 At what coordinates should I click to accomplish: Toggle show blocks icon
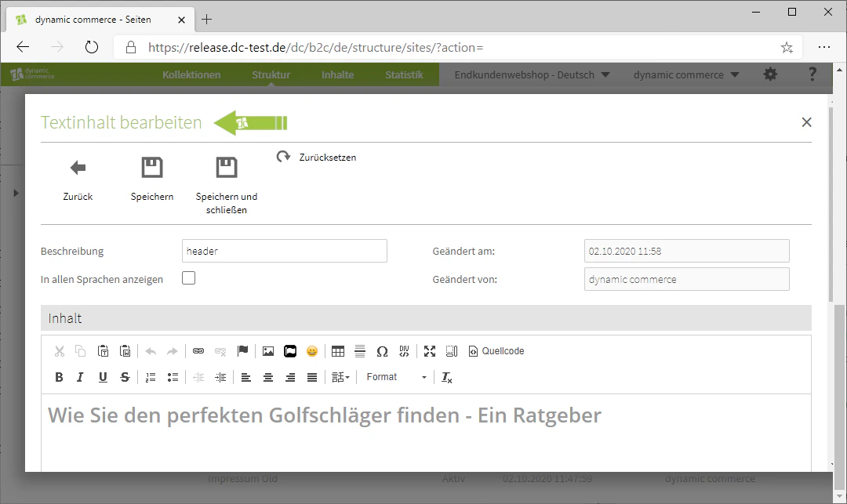tap(452, 351)
